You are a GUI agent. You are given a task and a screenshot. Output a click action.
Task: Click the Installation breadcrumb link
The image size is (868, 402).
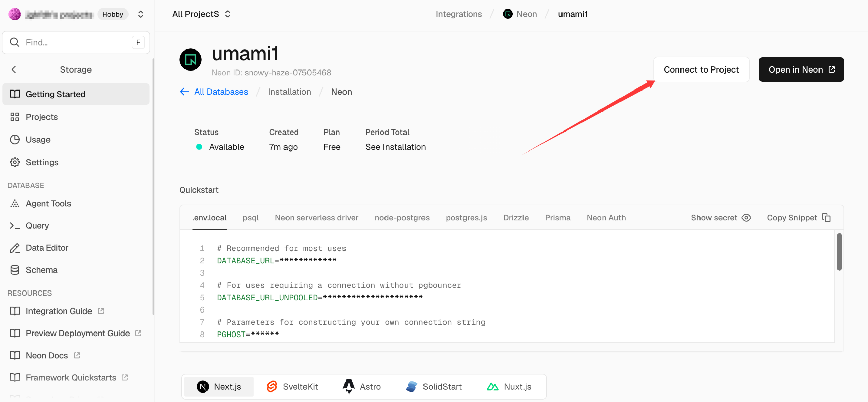(x=289, y=92)
